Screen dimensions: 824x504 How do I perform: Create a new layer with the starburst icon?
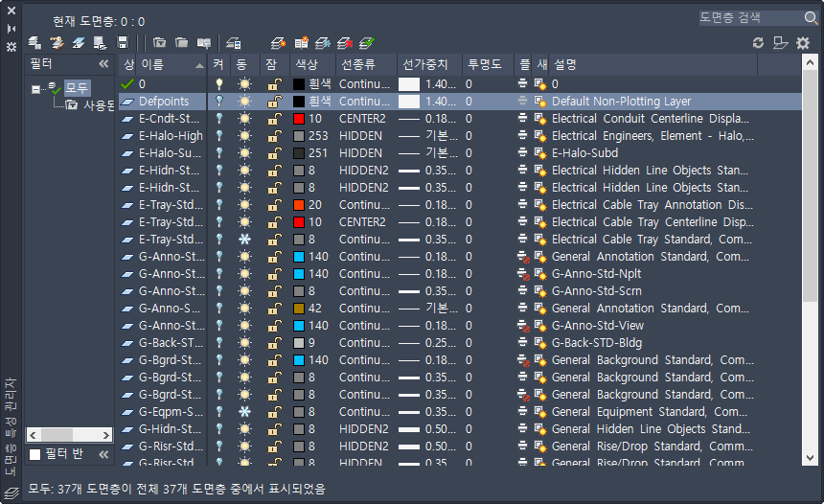[x=278, y=42]
